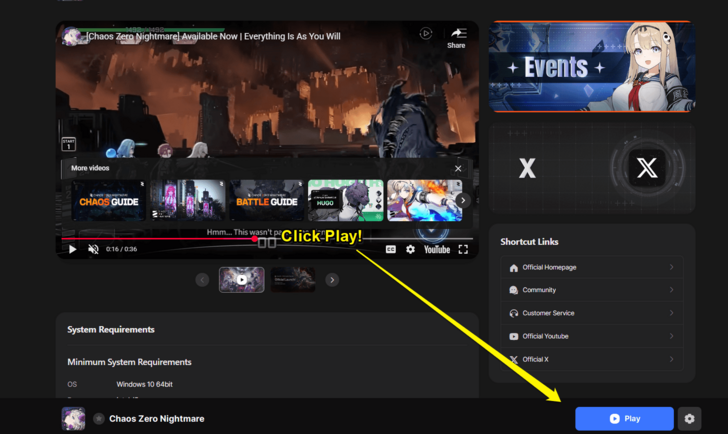728x434 pixels.
Task: Open the Customer Service link
Action: tap(592, 313)
